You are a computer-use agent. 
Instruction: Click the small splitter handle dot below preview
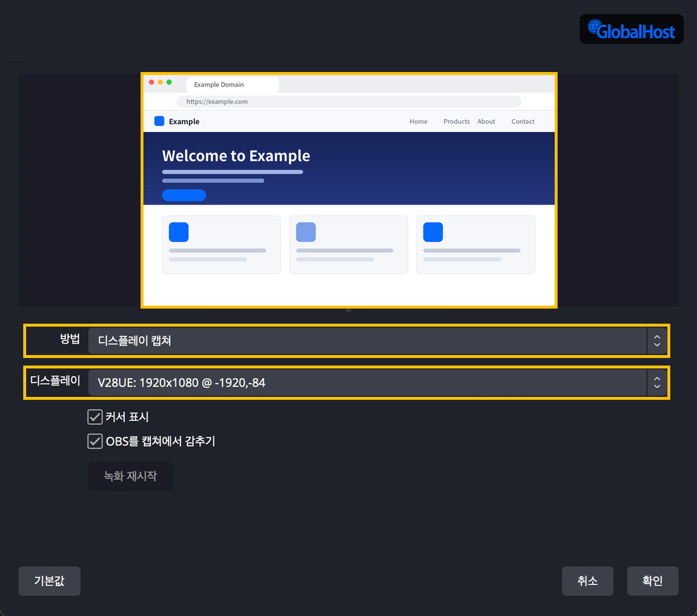pos(348,310)
